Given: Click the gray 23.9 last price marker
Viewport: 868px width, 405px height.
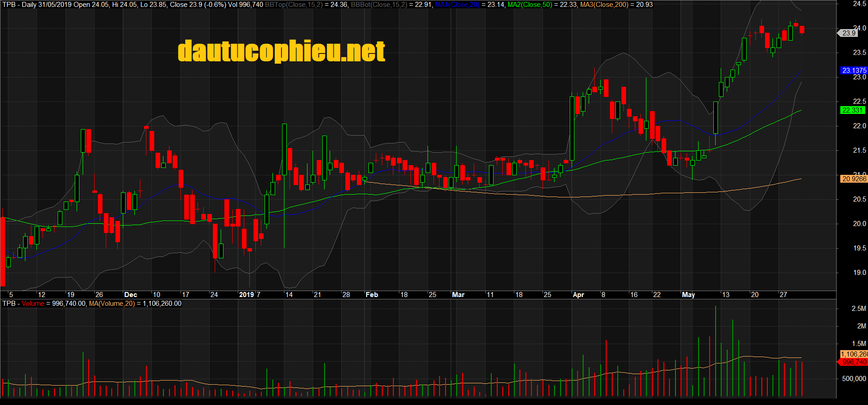Looking at the screenshot, I should (849, 33).
